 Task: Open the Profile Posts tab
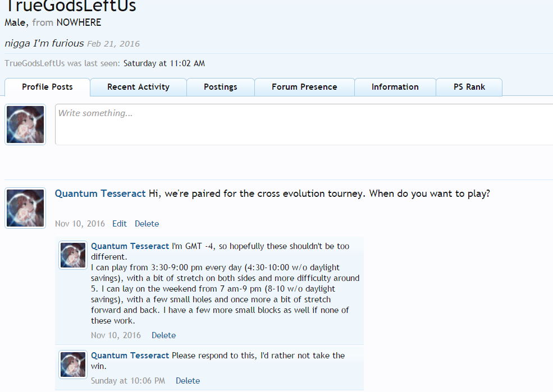47,87
